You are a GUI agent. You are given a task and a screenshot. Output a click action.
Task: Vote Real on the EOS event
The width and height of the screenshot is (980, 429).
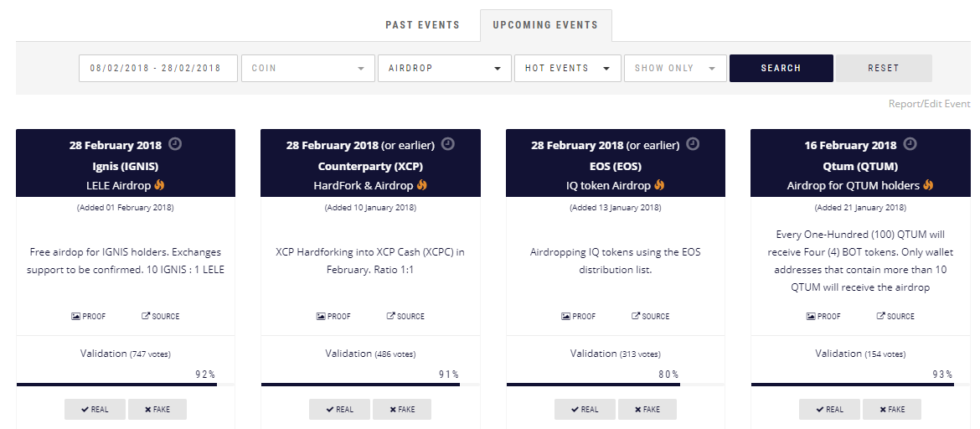point(585,410)
